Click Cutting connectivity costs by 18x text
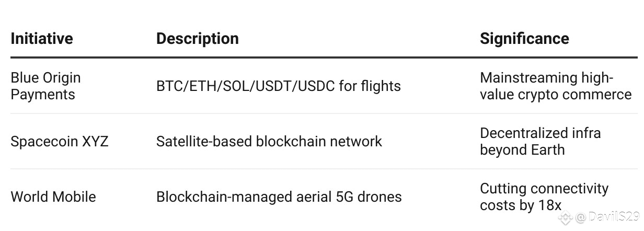Viewport: 644px width, 231px height. [544, 197]
